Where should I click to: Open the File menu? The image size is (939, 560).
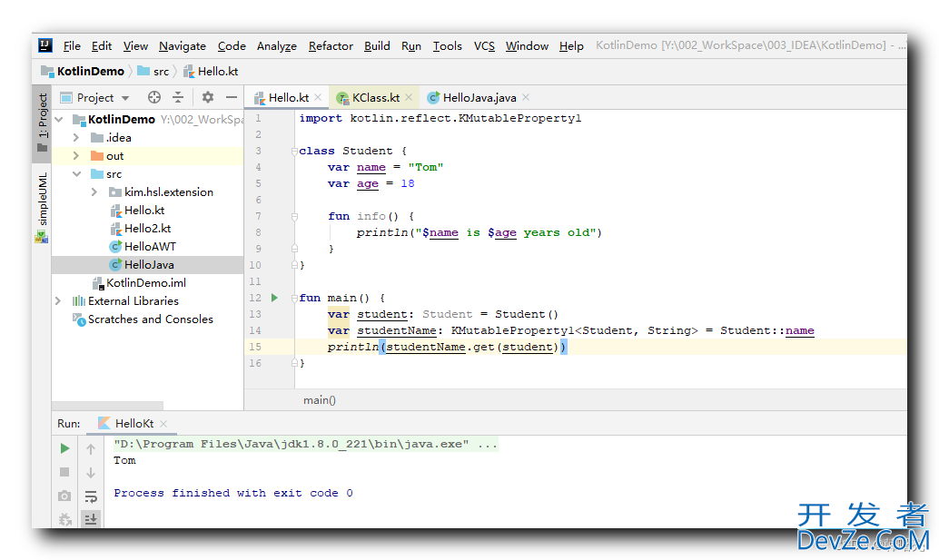[x=72, y=46]
